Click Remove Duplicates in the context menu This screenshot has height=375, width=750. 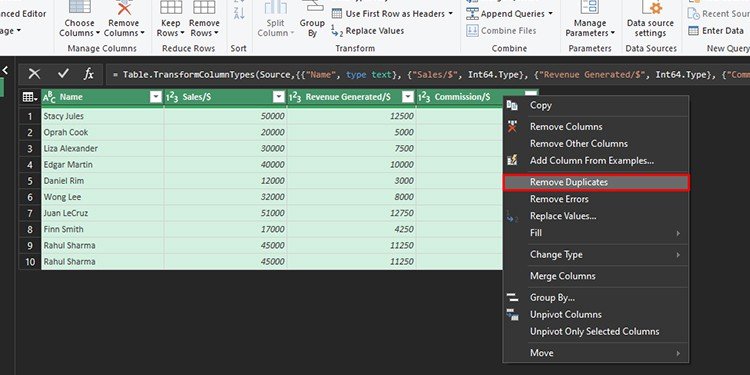(596, 182)
